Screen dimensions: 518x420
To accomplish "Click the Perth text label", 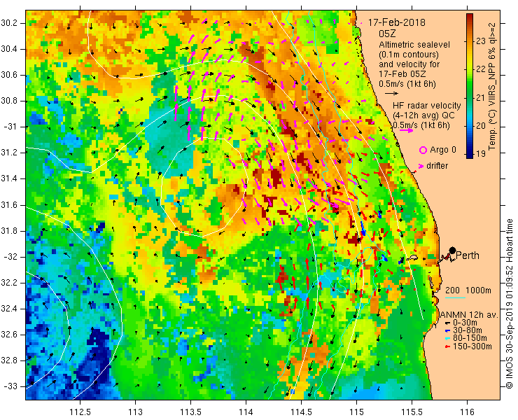I will pos(468,255).
